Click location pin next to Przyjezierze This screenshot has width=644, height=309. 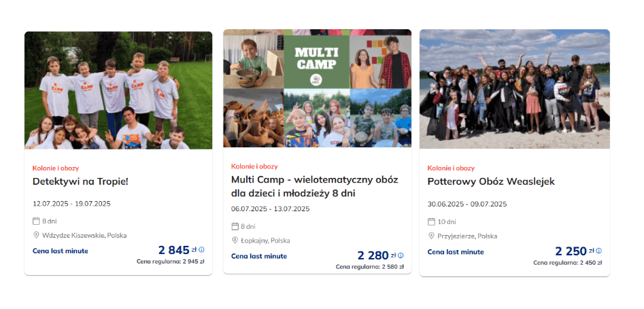pyautogui.click(x=431, y=236)
